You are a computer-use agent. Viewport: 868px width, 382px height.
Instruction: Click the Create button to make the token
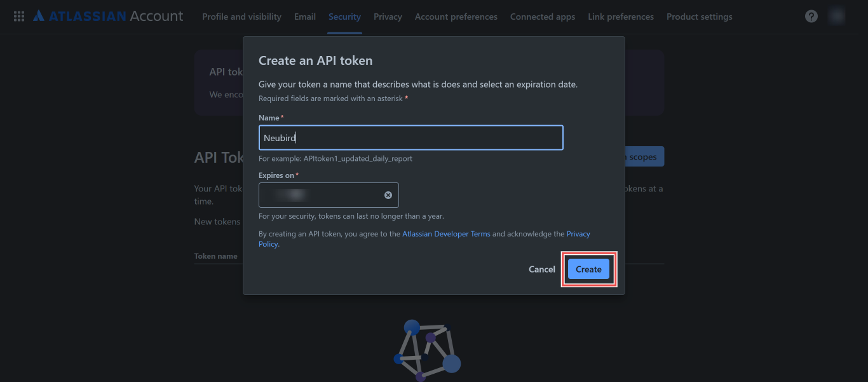pos(588,269)
